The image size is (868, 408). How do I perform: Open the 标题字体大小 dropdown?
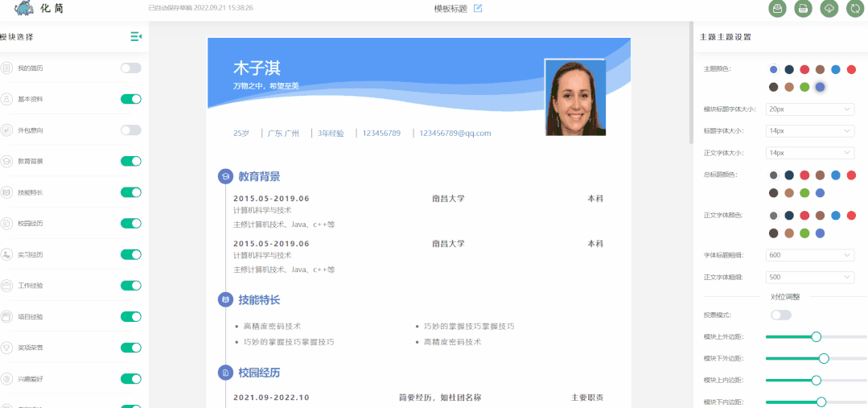coord(810,131)
